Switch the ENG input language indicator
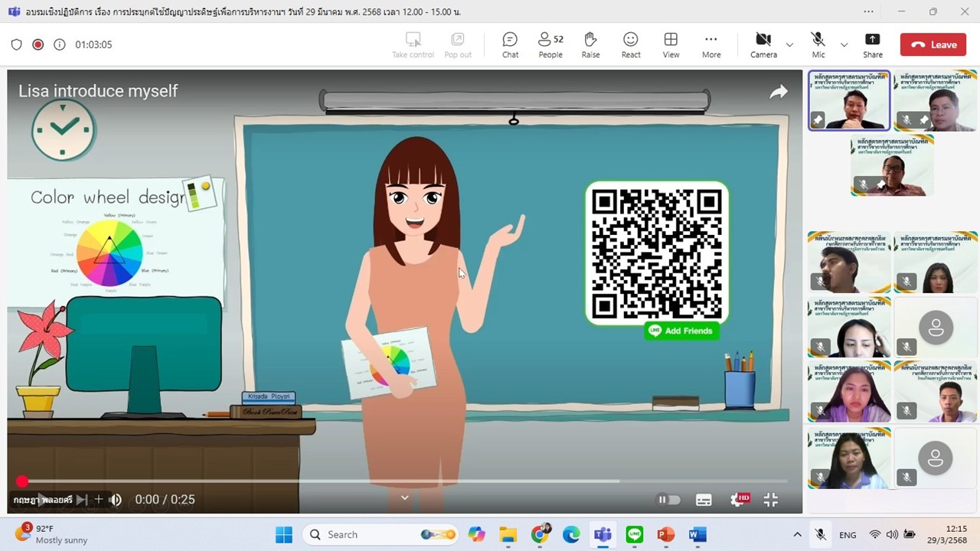This screenshot has width=980, height=551. [848, 535]
